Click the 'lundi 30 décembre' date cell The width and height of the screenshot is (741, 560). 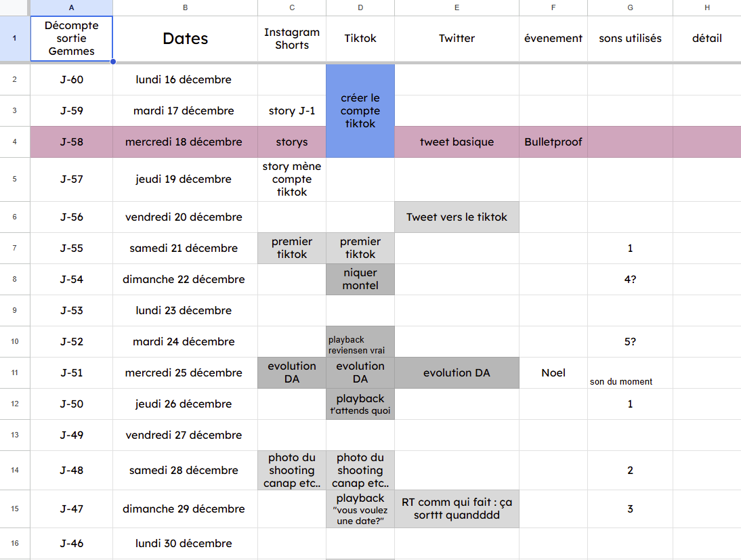click(184, 543)
